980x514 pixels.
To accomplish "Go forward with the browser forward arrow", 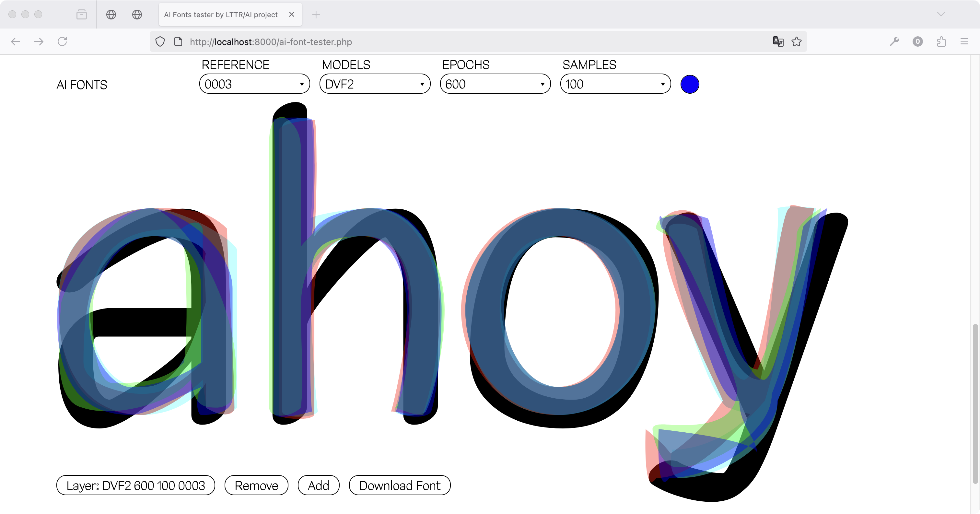I will tap(39, 41).
